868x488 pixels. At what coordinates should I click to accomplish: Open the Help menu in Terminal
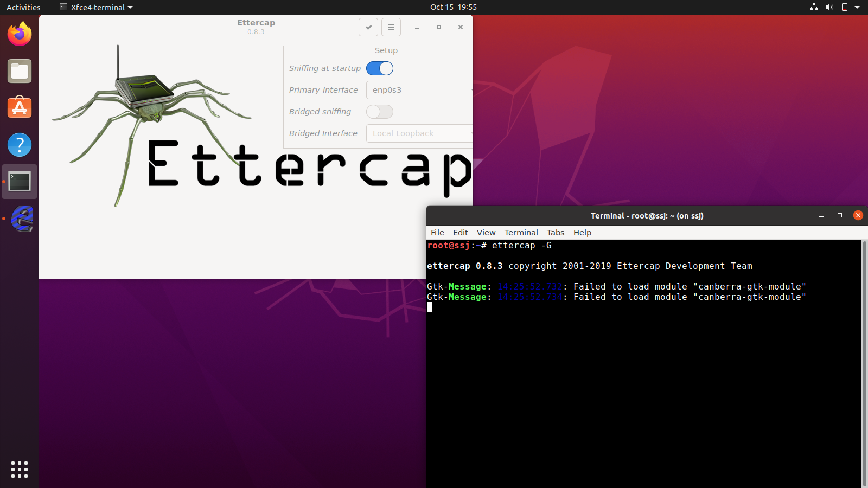(x=582, y=232)
